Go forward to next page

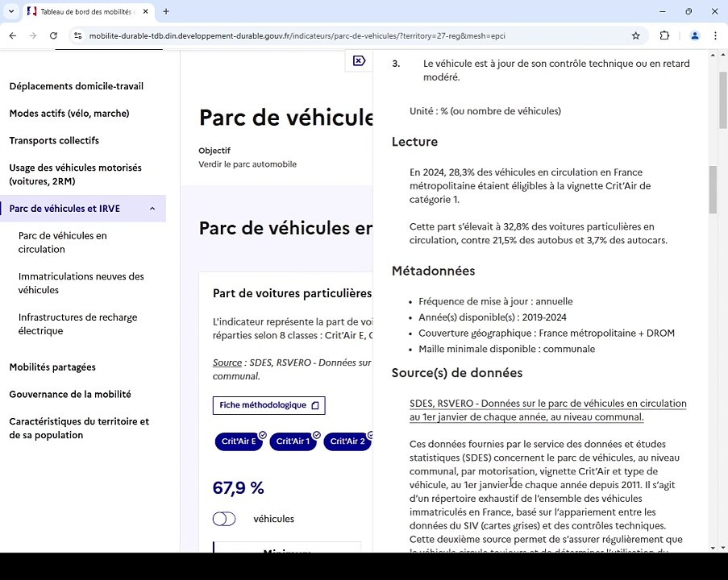click(x=32, y=35)
